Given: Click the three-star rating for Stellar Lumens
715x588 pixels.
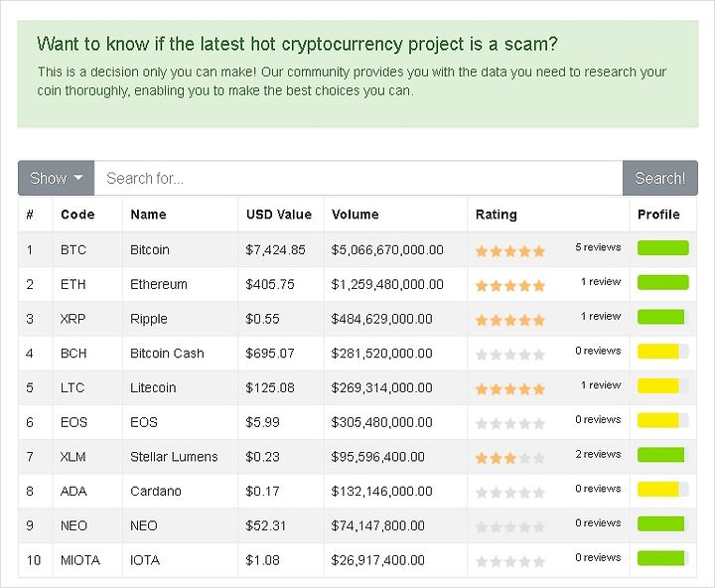Looking at the screenshot, I should coord(510,458).
